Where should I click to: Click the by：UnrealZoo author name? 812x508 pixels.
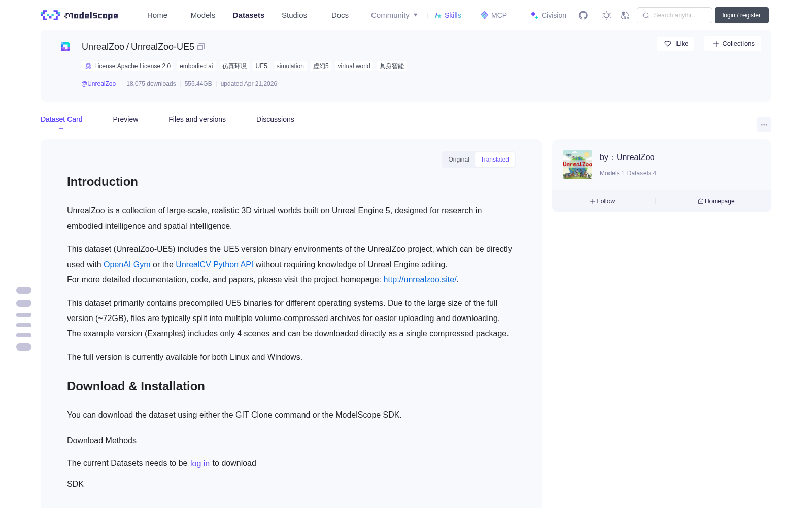(x=627, y=157)
